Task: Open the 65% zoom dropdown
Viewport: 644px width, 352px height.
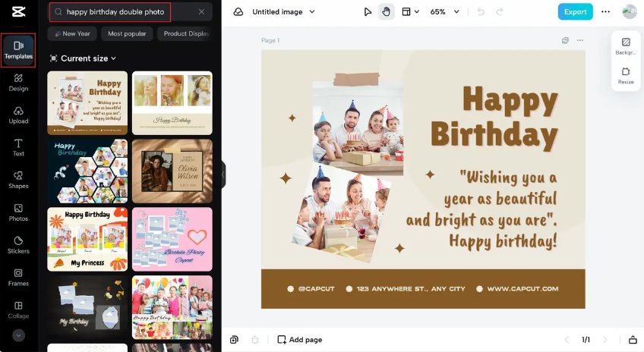Action: point(444,12)
